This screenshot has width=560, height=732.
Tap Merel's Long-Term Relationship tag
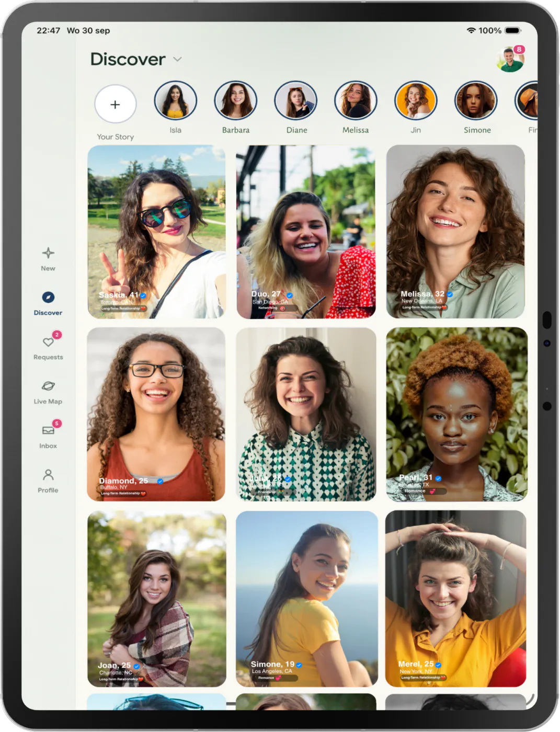(424, 678)
